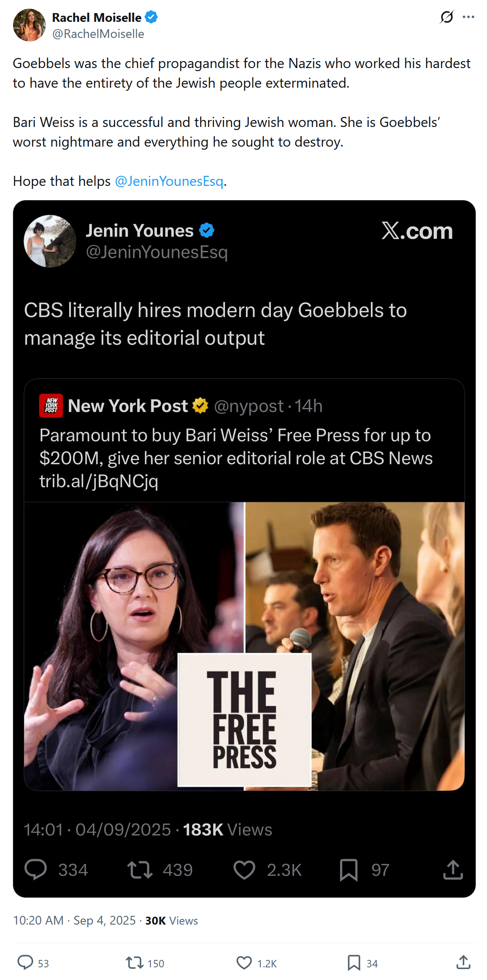Repost the tweet with 150 reposts
487x980 pixels.
click(x=134, y=962)
